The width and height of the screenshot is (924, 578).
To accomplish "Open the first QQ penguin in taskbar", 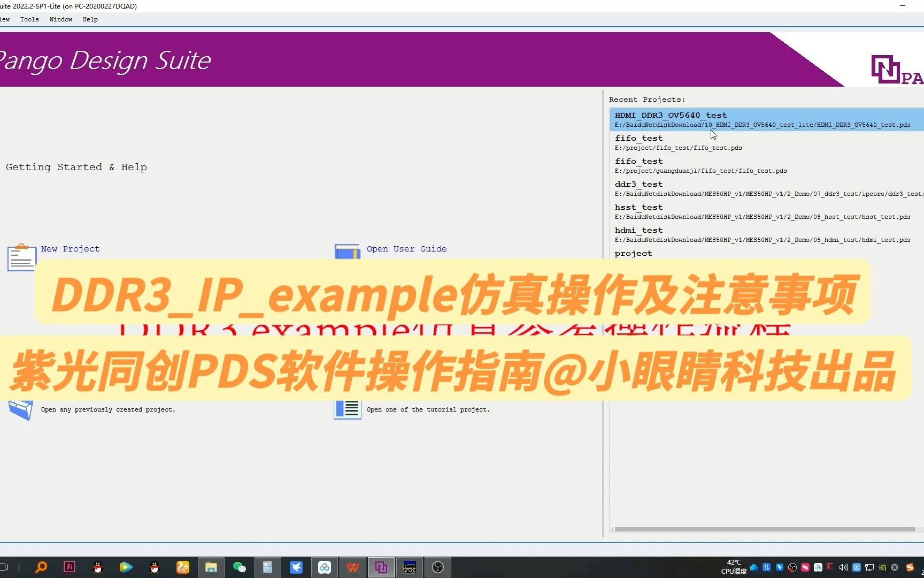I will point(98,567).
